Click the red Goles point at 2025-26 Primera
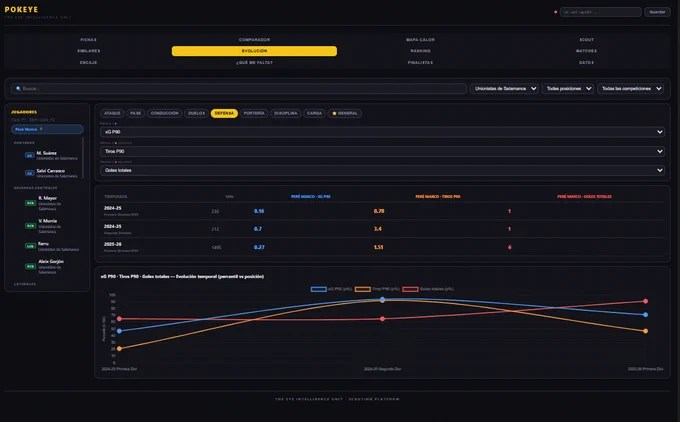The image size is (680, 422). coord(645,301)
